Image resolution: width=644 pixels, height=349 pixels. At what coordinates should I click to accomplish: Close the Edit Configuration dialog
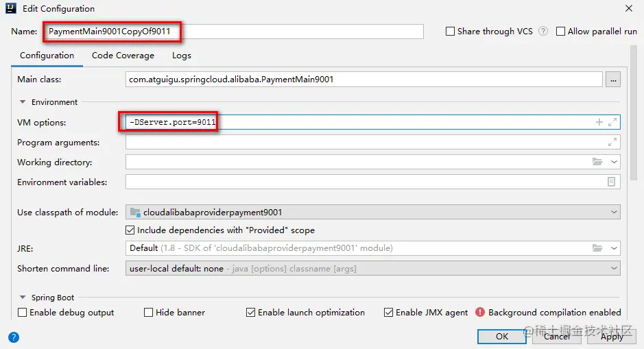(x=628, y=8)
